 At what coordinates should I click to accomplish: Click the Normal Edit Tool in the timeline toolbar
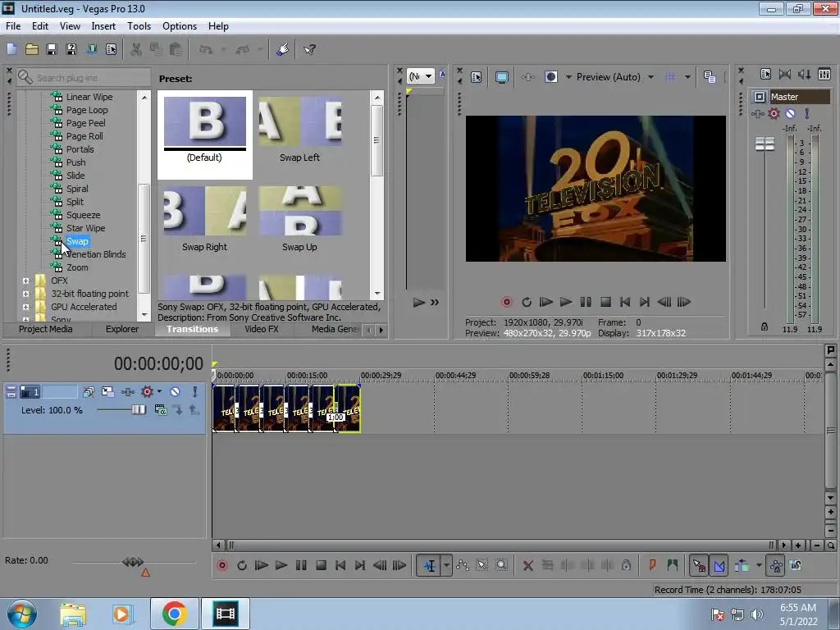(429, 565)
